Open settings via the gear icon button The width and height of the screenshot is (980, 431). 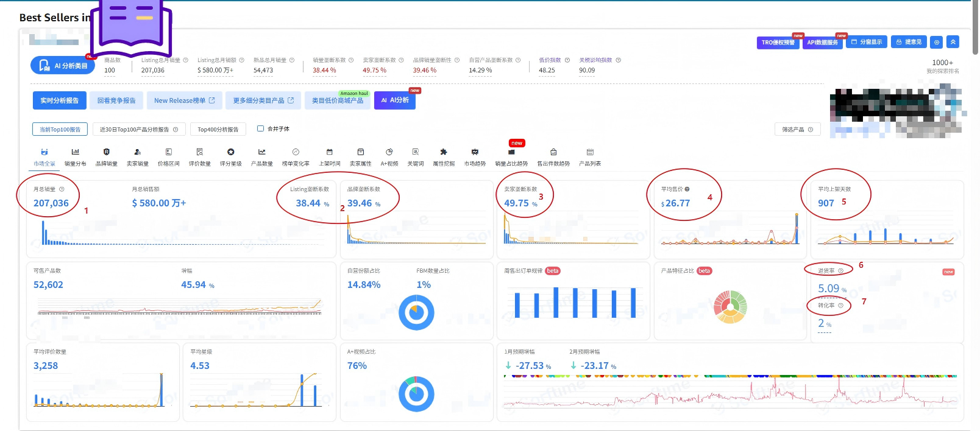point(937,42)
